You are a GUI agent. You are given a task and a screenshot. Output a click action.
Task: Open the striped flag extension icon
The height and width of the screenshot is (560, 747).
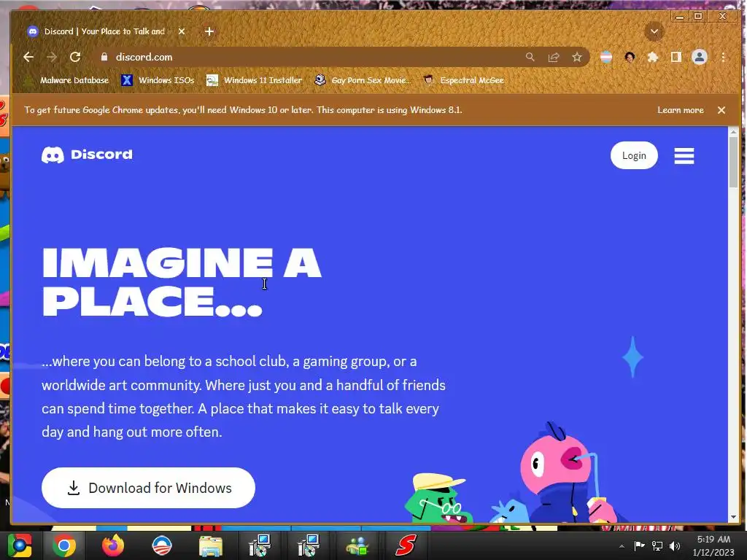[606, 57]
